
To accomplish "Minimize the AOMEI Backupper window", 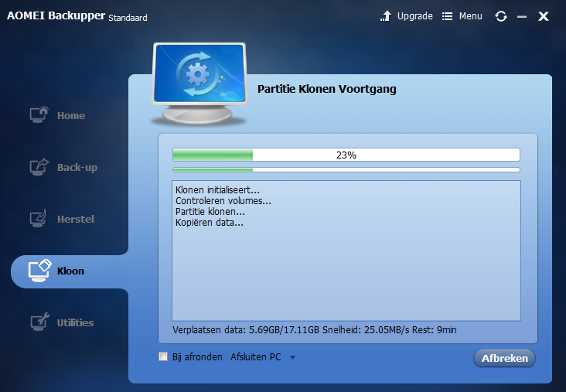I will pos(522,16).
